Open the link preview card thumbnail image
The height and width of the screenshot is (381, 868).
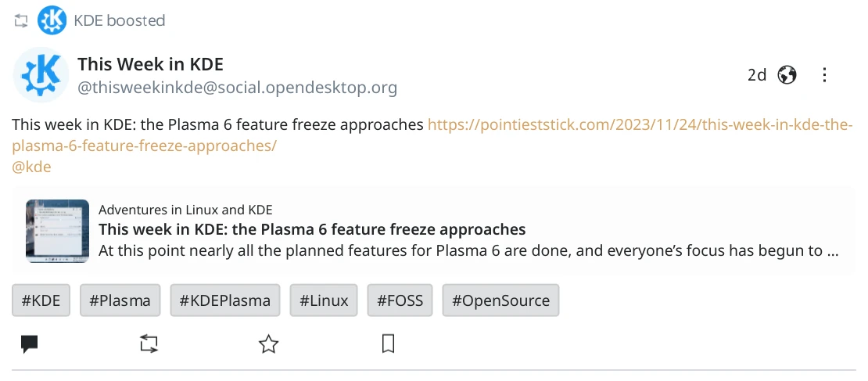click(x=57, y=231)
